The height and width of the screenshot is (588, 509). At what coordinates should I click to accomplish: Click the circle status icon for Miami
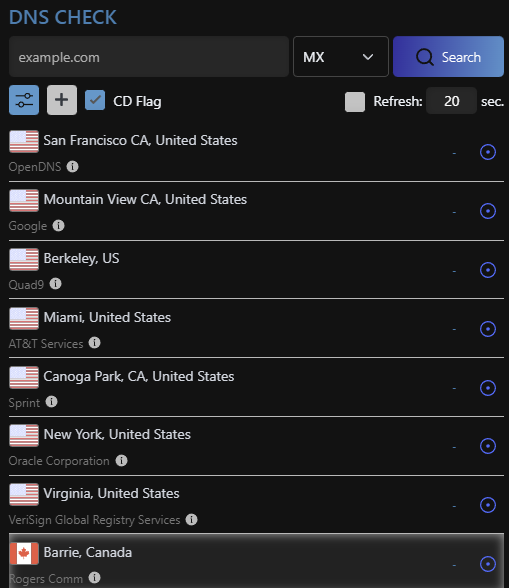pyautogui.click(x=488, y=329)
